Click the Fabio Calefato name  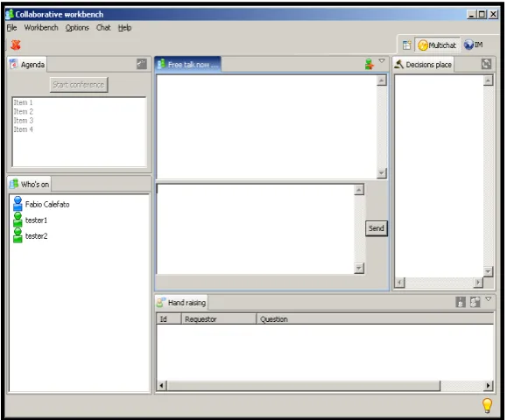47,204
